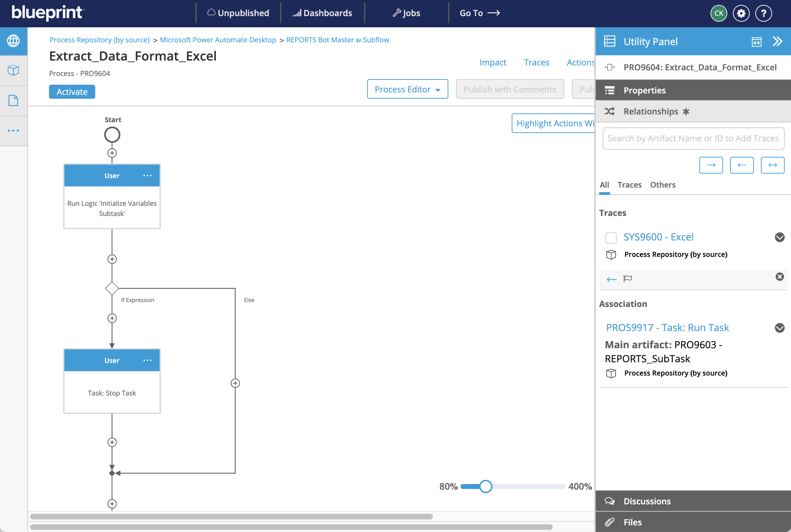
Task: Click the Activate button
Action: 72,92
